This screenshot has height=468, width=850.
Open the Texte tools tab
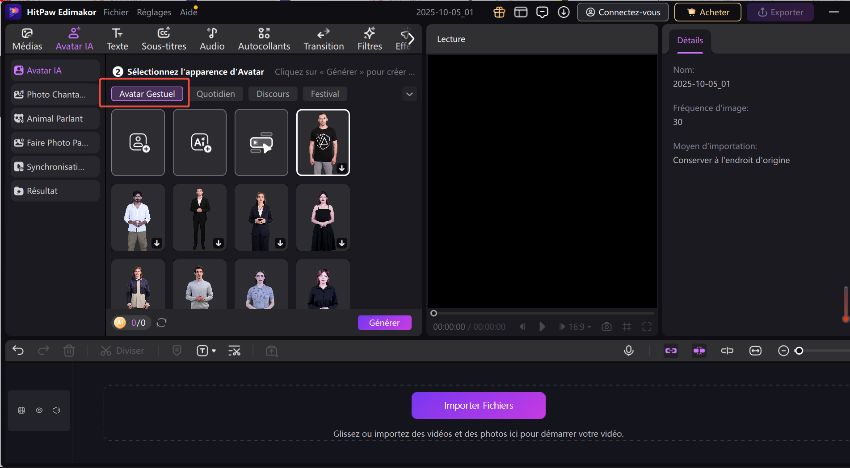click(117, 40)
